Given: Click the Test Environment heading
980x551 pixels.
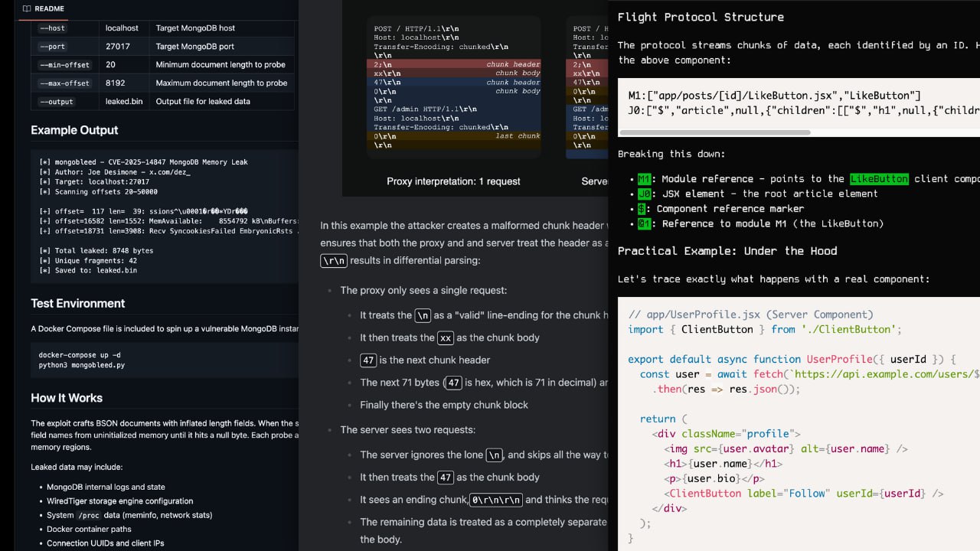Looking at the screenshot, I should point(77,303).
